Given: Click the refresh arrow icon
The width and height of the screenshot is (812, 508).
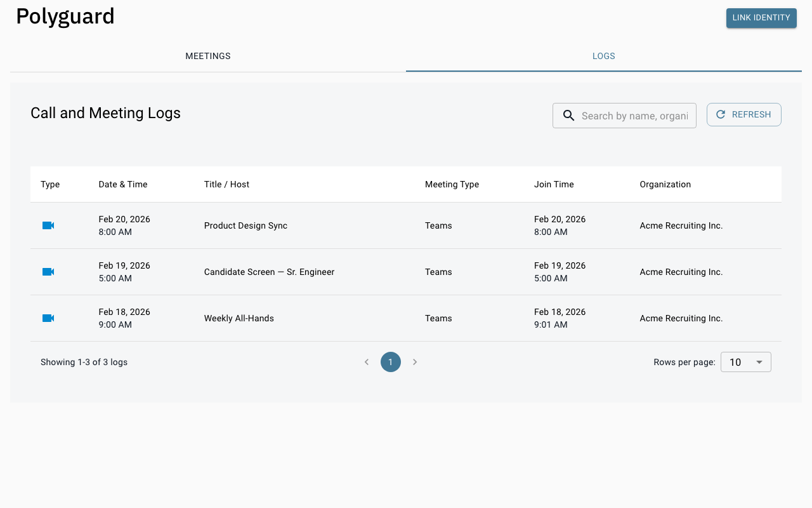Looking at the screenshot, I should [720, 114].
